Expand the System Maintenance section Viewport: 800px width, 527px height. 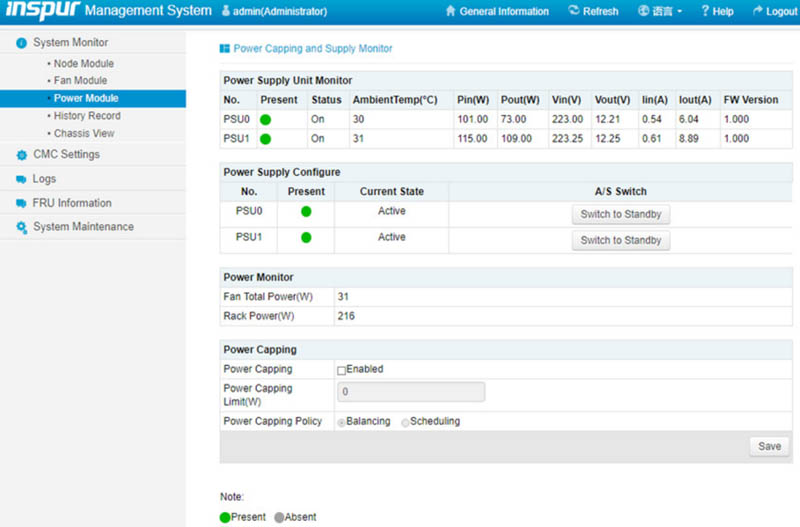pos(83,227)
